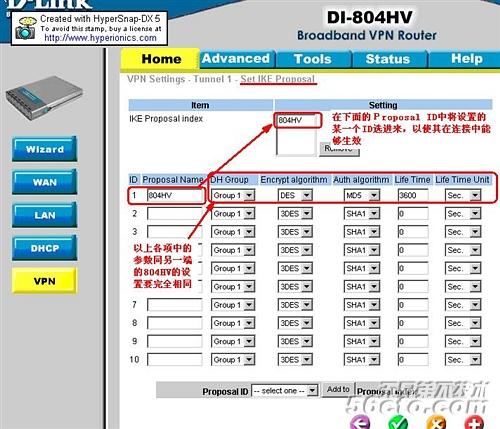
Task: Open the LAN settings page
Action: click(x=45, y=215)
